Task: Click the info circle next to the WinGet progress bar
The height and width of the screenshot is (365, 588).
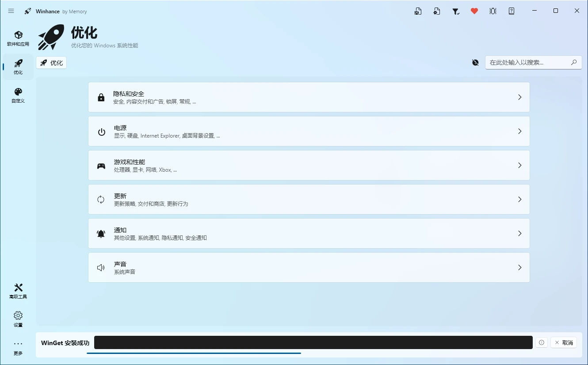Action: (541, 342)
